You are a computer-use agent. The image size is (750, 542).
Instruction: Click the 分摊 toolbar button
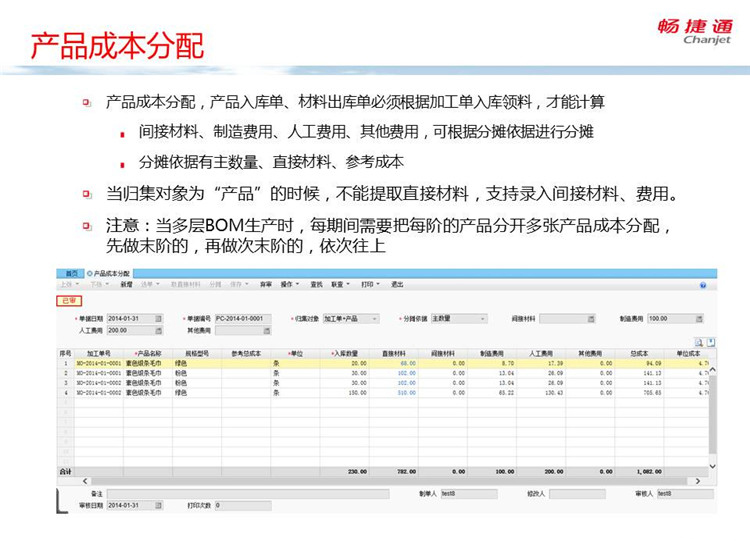point(215,284)
